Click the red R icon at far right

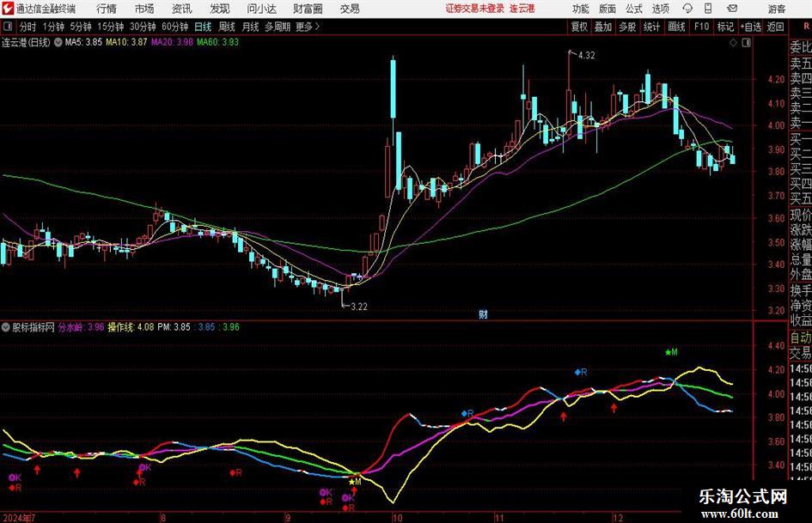click(x=806, y=27)
